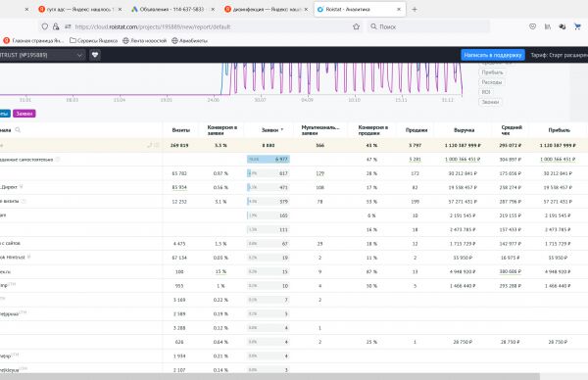Image resolution: width=588 pixels, height=380 pixels.
Task: Toggle the 'Прибыль' chart metric
Action: point(492,72)
